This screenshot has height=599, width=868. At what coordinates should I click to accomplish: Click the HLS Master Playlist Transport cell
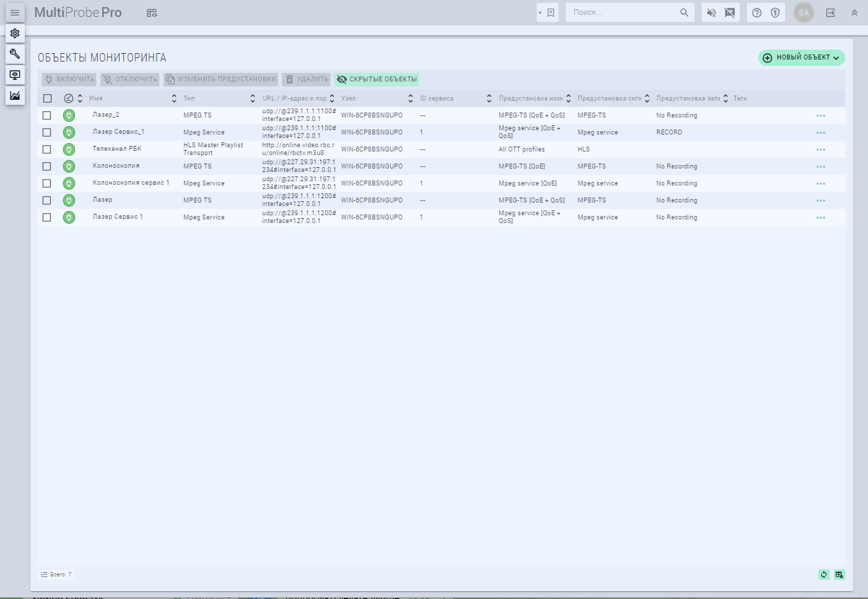(x=213, y=149)
